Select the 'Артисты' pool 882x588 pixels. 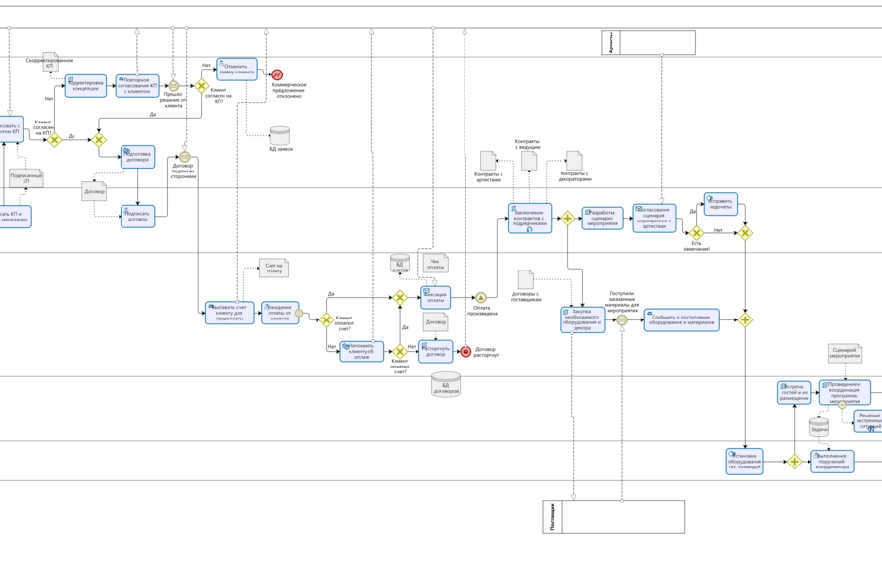[648, 43]
